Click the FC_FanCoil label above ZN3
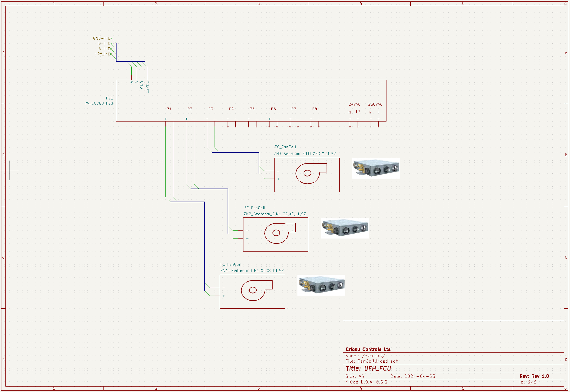The image size is (570, 392). tap(285, 147)
